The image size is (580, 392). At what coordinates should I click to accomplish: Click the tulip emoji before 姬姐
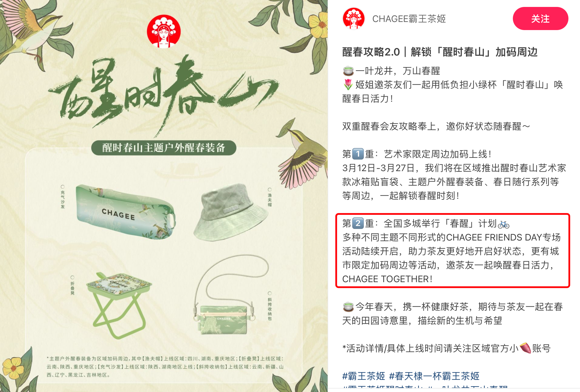[x=348, y=84]
